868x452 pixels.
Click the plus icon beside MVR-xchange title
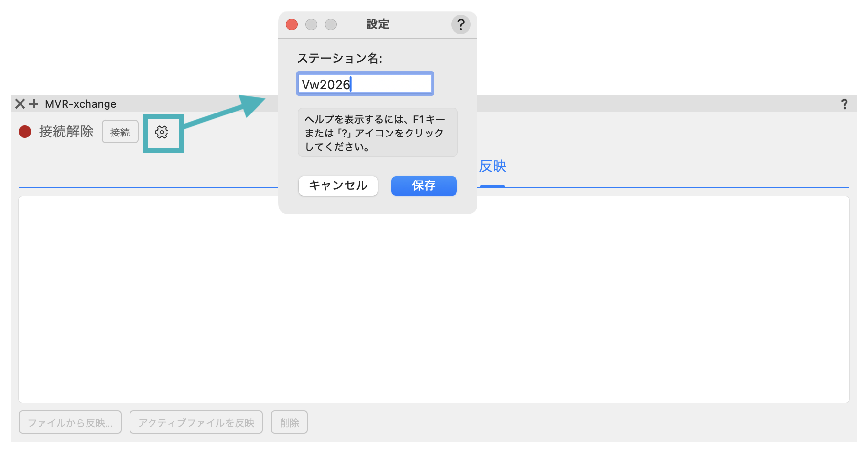coord(34,104)
